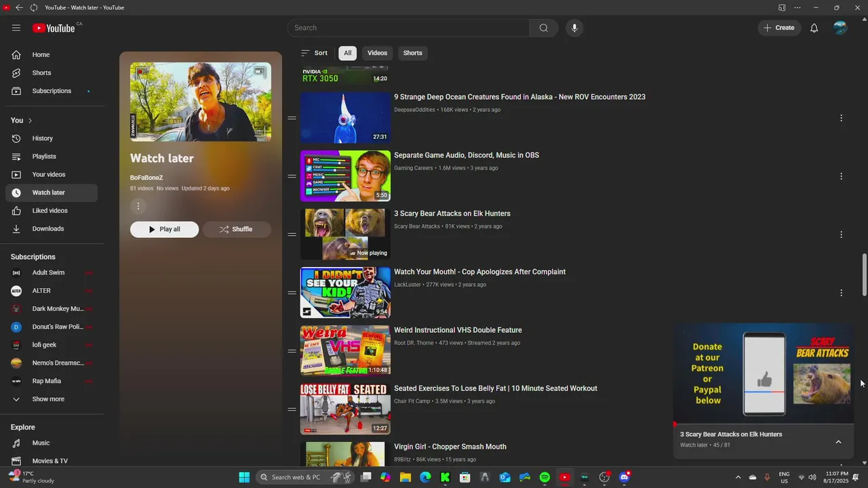This screenshot has height=488, width=868.
Task: Open History in the sidebar
Action: coord(52,138)
